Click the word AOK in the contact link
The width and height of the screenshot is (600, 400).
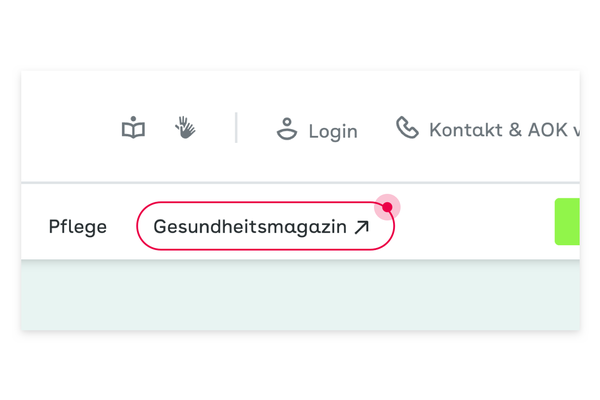(x=548, y=130)
